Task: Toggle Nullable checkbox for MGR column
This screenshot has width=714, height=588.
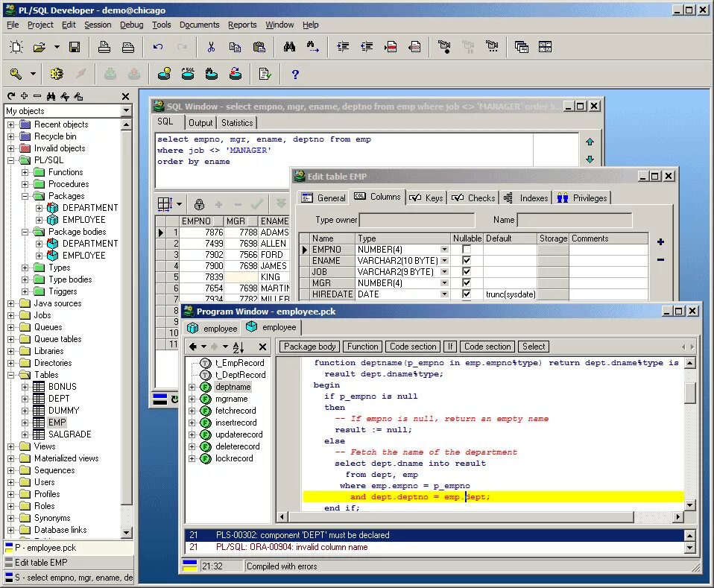Action: click(x=467, y=283)
